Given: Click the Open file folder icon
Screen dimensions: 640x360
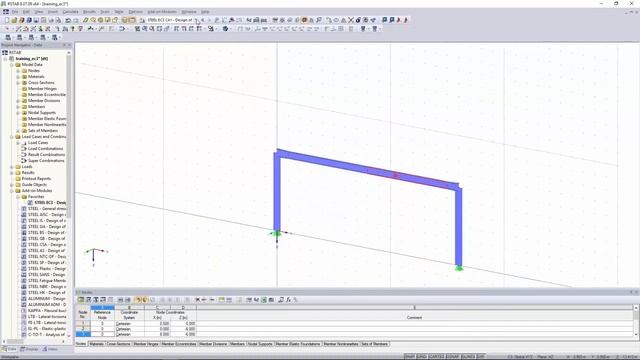Looking at the screenshot, I should click(14, 20).
